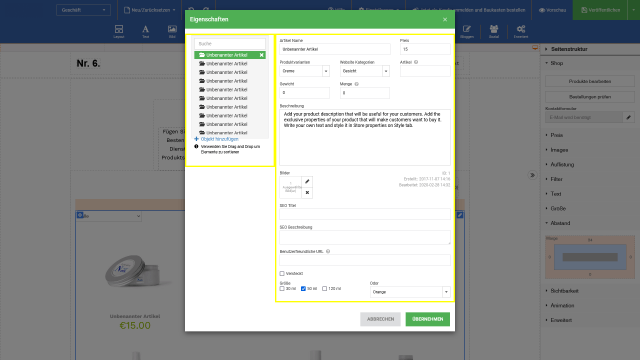Check the 30 ml size option
Image resolution: width=640 pixels, height=360 pixels.
(x=282, y=289)
